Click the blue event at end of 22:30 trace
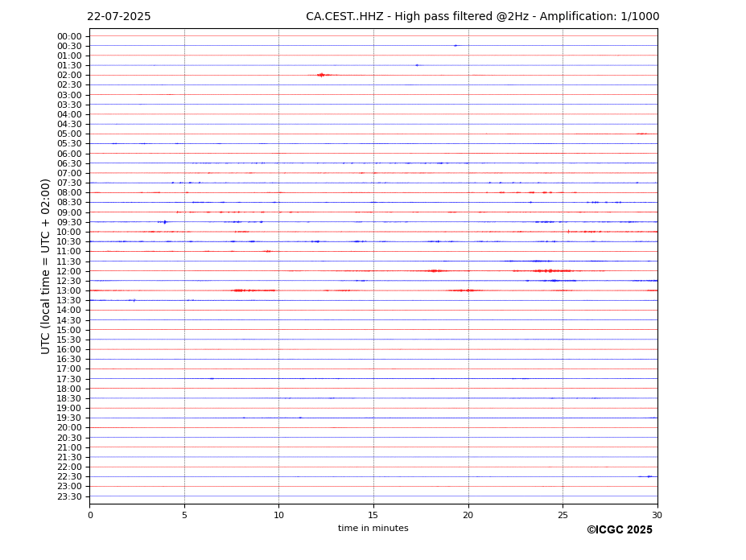The height and width of the screenshot is (560, 746). point(649,476)
